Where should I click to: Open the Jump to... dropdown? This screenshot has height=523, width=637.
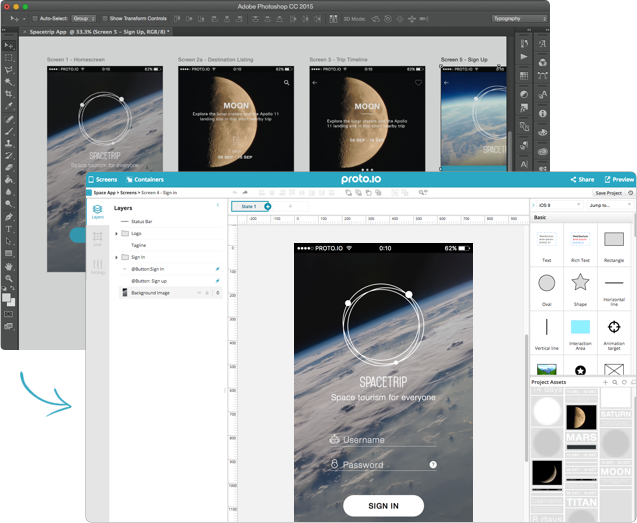(x=609, y=204)
